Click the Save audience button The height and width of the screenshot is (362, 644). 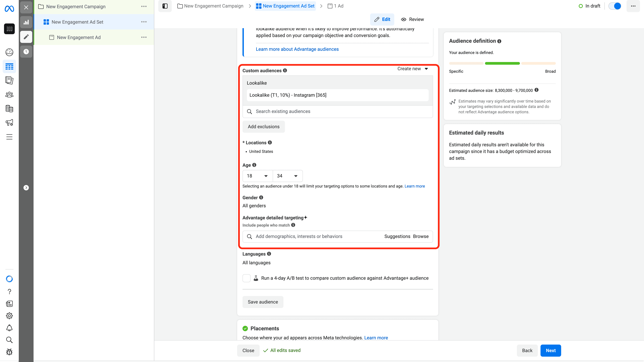[x=263, y=302]
